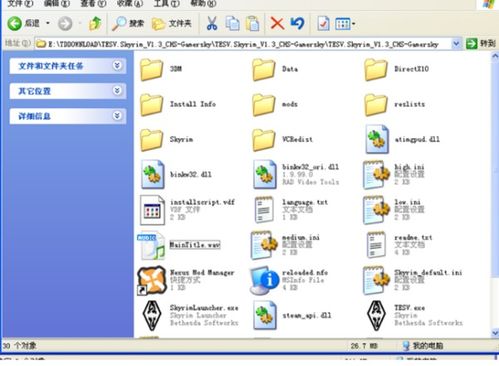Select the MainTitle.wav audio file

179,245
